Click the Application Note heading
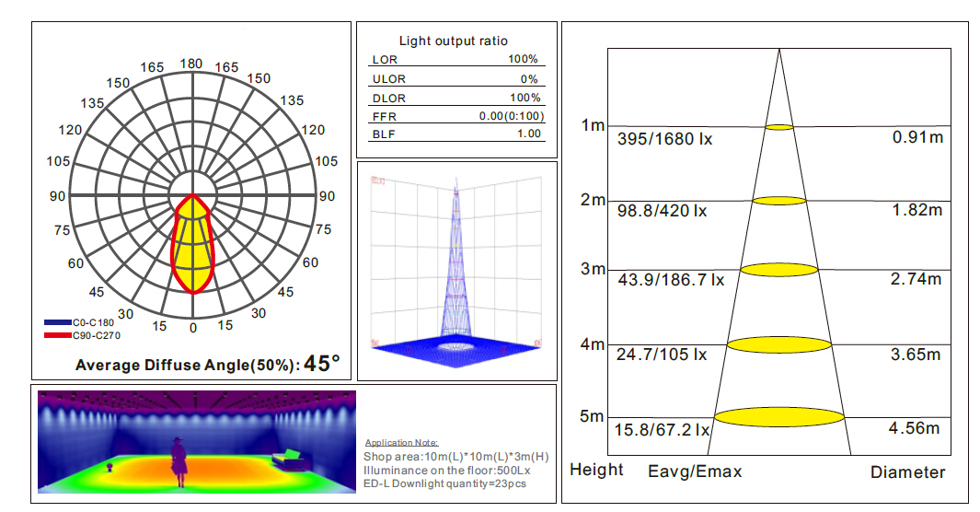Image resolution: width=980 pixels, height=512 pixels. coord(401,443)
